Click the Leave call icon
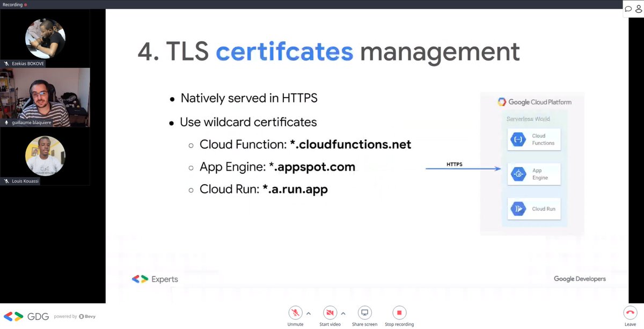The image size is (644, 329). [630, 312]
